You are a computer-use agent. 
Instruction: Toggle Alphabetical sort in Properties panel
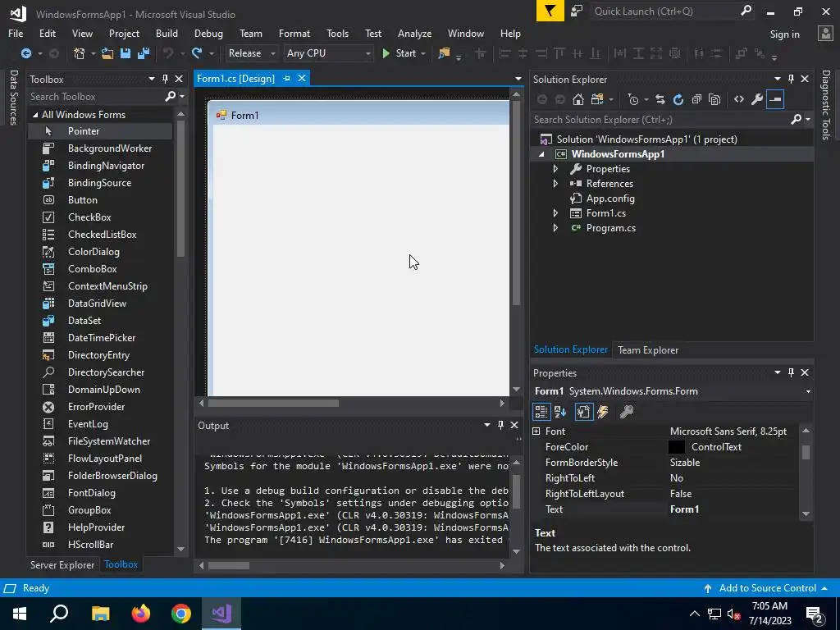coord(560,412)
